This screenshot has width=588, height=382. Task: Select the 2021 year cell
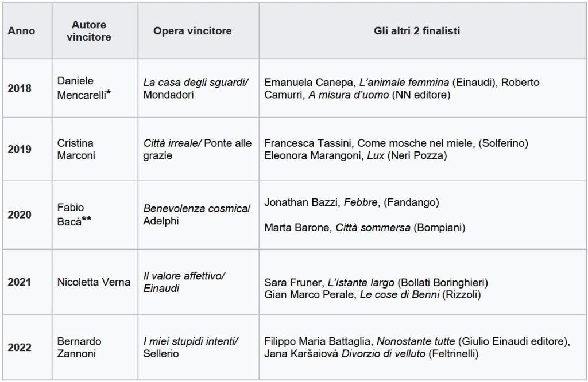tap(20, 282)
